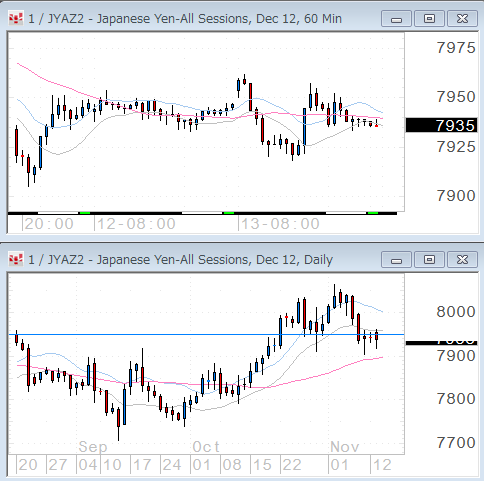Click the black current price marker on Daily chart
The image size is (484, 481).
(441, 343)
